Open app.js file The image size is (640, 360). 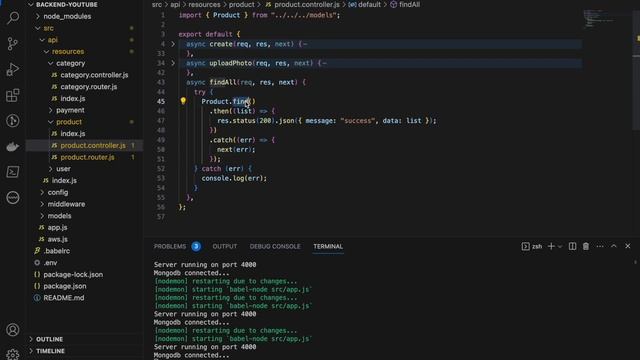[x=57, y=227]
